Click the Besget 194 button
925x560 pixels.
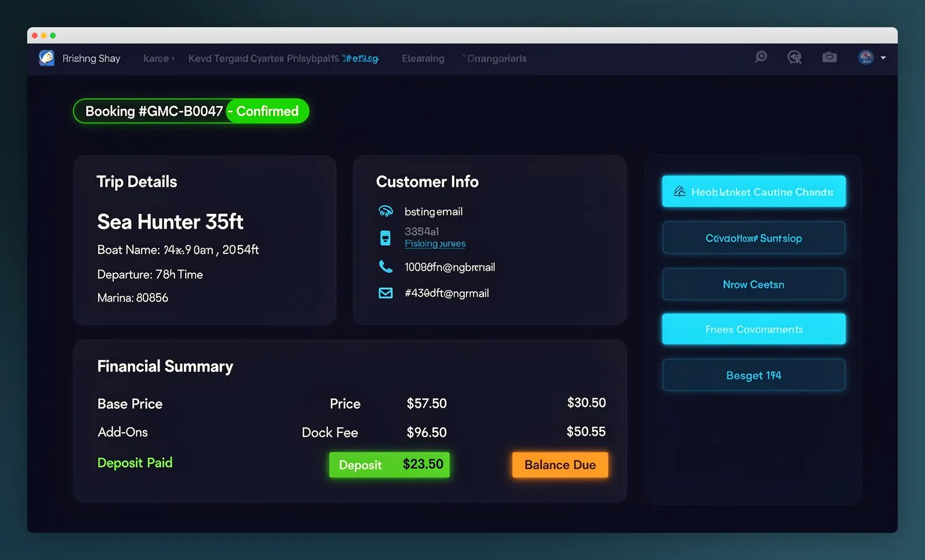pyautogui.click(x=754, y=375)
